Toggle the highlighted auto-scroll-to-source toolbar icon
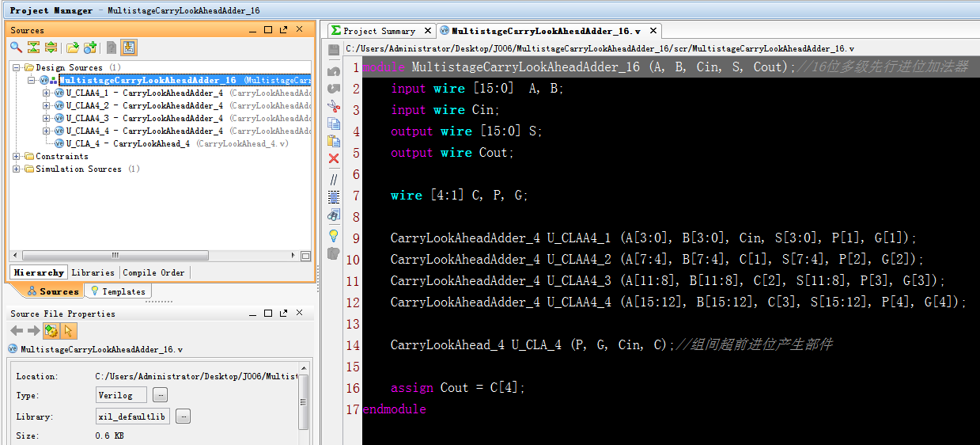Screen dimensions: 980x445 129,48
